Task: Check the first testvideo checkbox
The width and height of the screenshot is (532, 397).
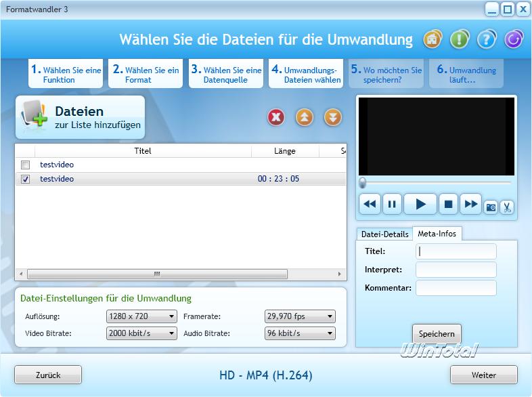Action: tap(26, 165)
